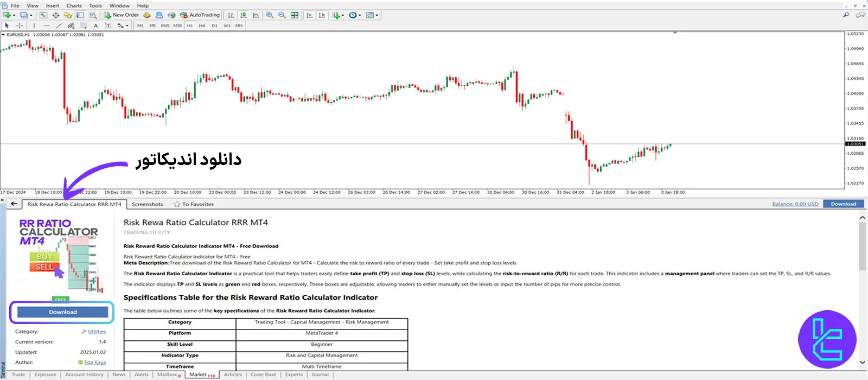Click the back arrow in Market panel
The width and height of the screenshot is (868, 380).
[x=14, y=204]
